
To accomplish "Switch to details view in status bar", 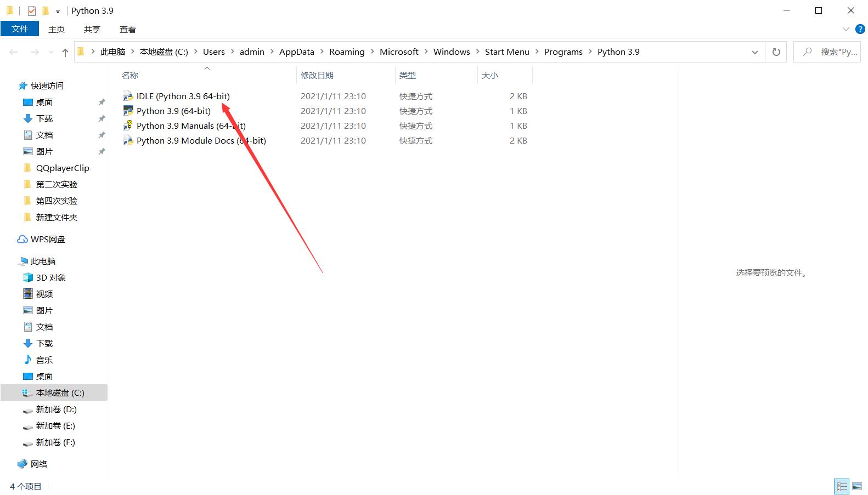I will (842, 487).
